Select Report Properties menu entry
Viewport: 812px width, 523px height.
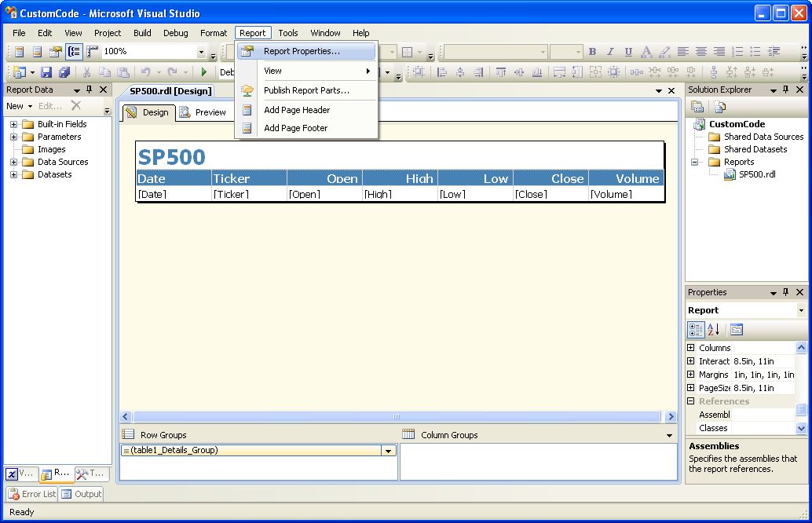pos(306,51)
